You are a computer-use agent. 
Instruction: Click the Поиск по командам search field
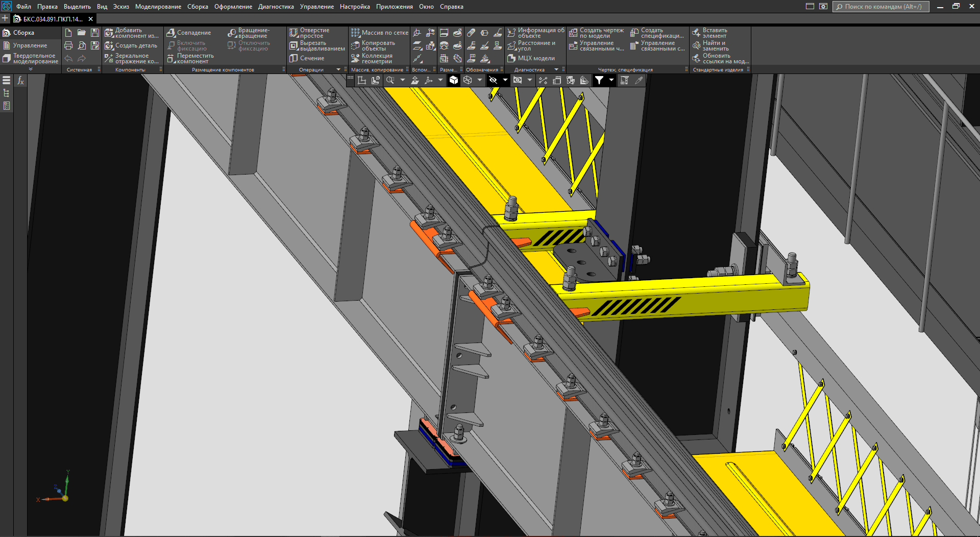880,7
